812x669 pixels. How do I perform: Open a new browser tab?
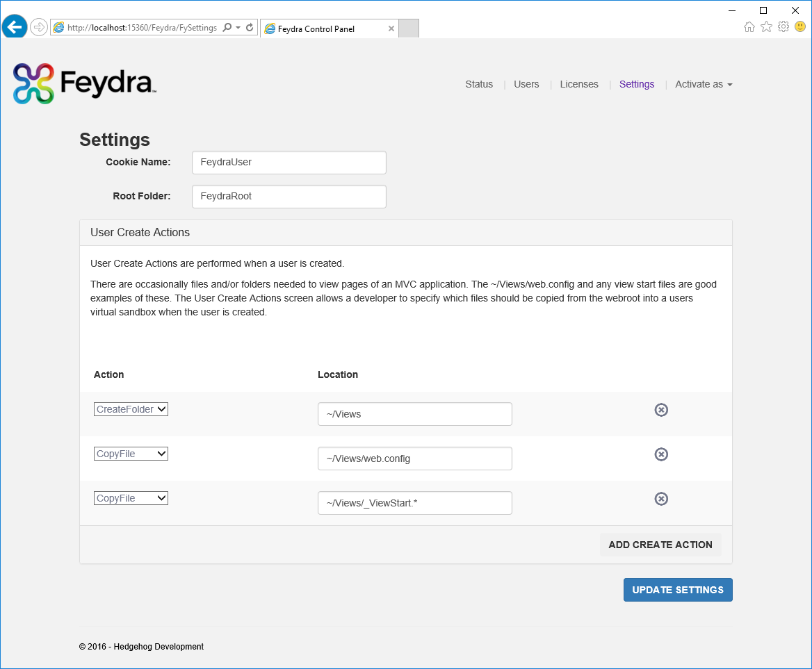click(x=409, y=28)
